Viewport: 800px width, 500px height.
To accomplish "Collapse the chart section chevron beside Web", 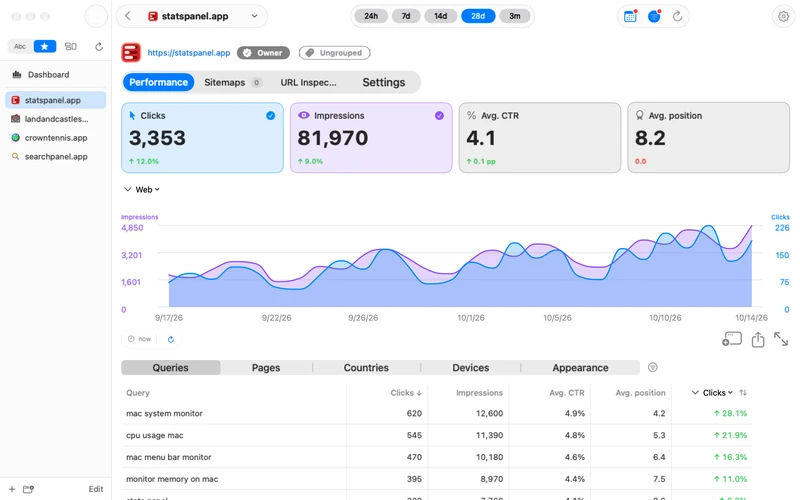I will (x=128, y=189).
